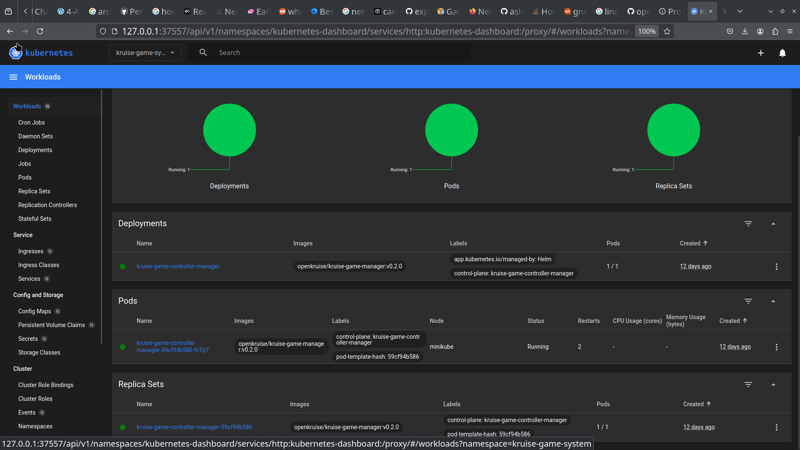Click the plus create resource icon
800x450 pixels.
[760, 53]
